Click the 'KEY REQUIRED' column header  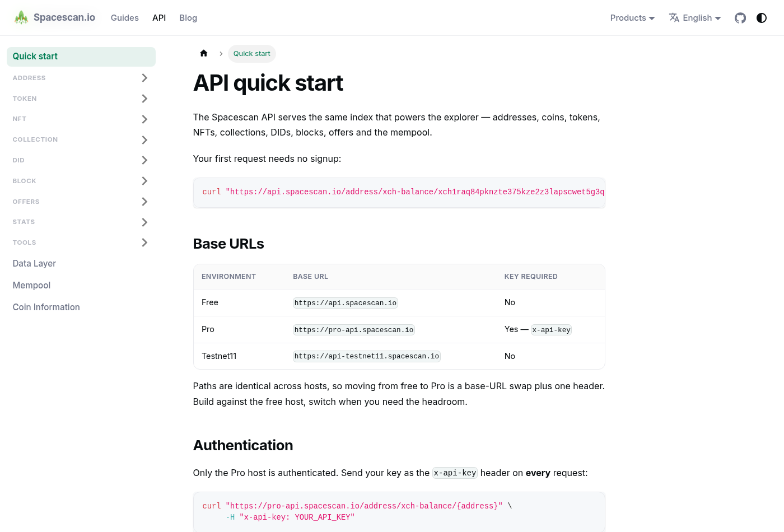(x=531, y=277)
